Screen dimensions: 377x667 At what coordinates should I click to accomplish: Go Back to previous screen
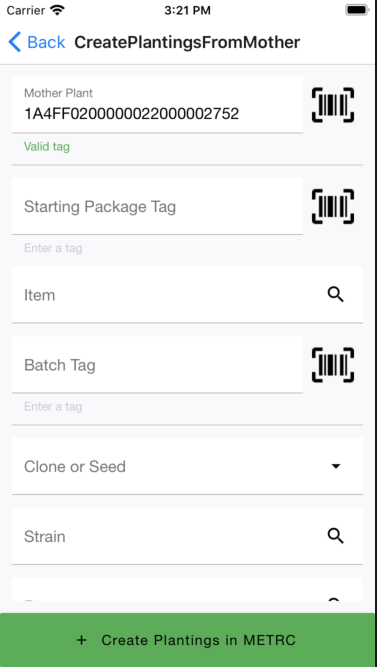(x=37, y=42)
